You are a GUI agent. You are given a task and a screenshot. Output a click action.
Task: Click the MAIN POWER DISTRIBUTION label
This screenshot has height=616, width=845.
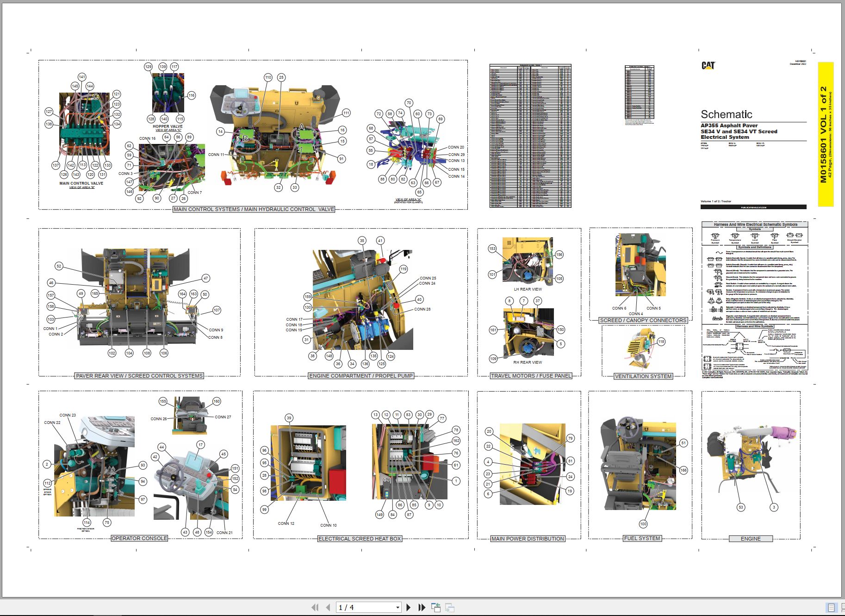(x=528, y=539)
